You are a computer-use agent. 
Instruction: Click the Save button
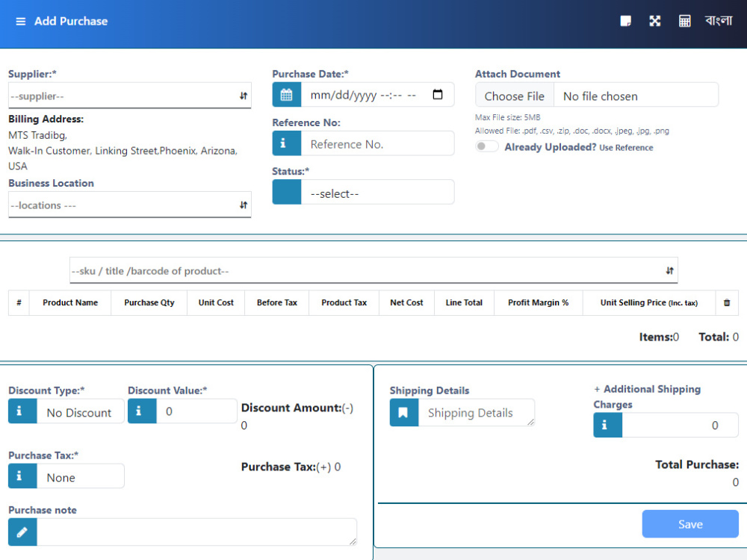(x=689, y=524)
